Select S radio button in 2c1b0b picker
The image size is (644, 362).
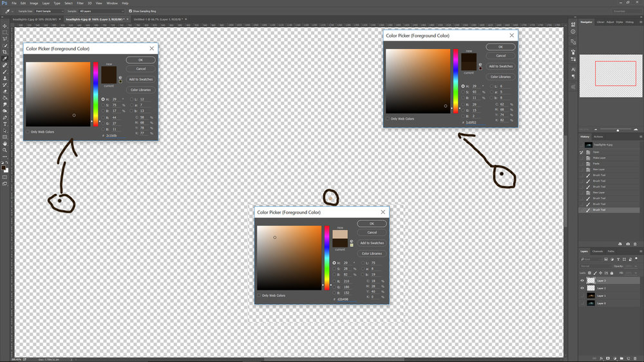click(x=103, y=105)
